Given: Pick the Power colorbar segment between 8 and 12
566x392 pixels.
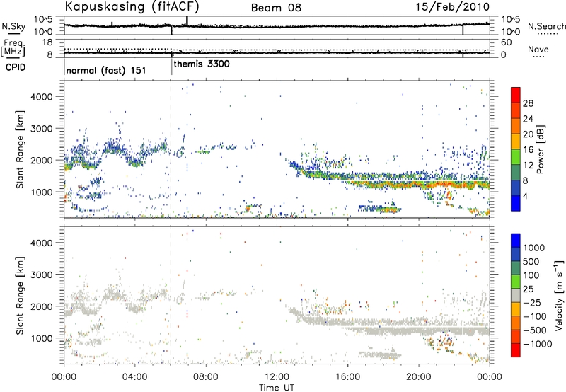Looking at the screenshot, I should click(516, 173).
